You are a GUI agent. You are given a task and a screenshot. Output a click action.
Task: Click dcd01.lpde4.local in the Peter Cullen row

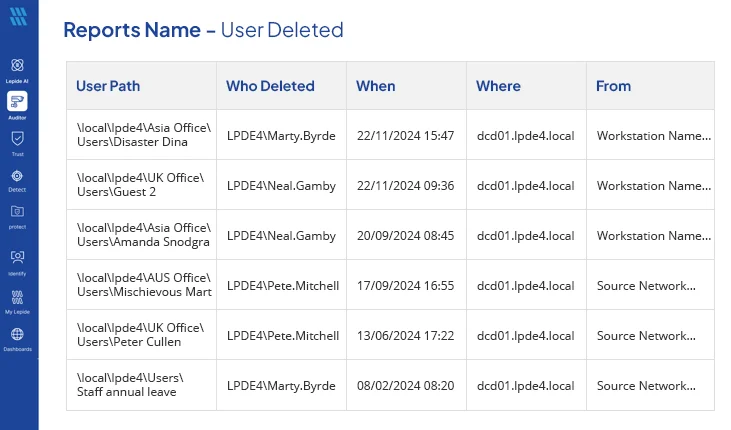pyautogui.click(x=525, y=336)
